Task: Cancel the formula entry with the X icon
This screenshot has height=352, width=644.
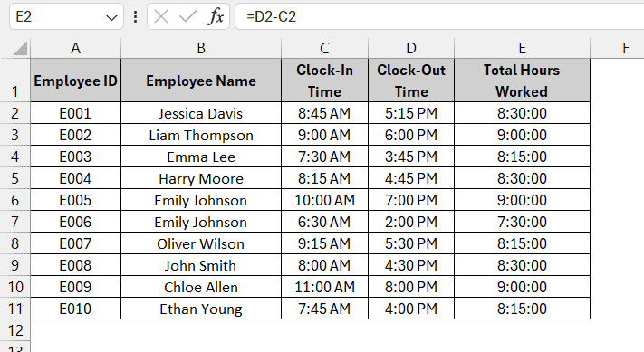Action: coord(161,17)
